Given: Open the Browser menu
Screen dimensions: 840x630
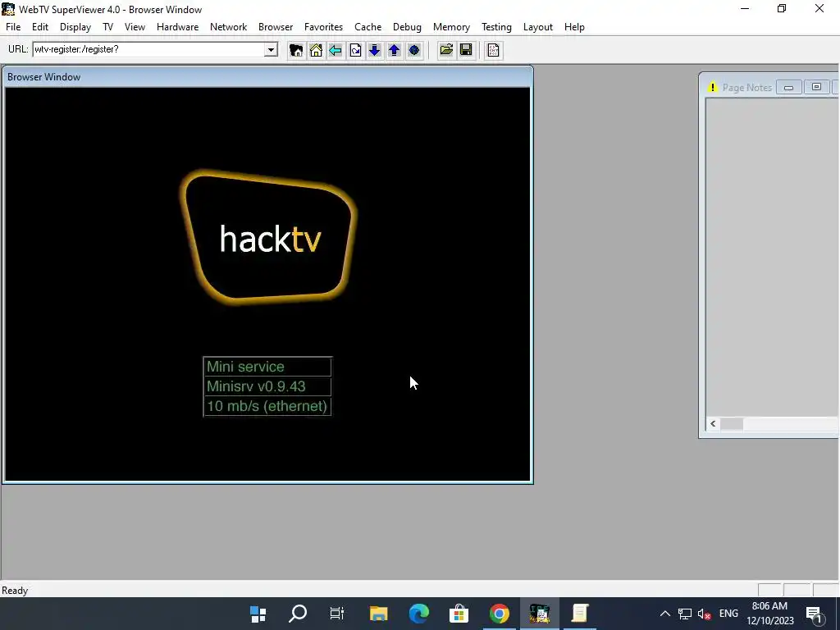Looking at the screenshot, I should [276, 27].
